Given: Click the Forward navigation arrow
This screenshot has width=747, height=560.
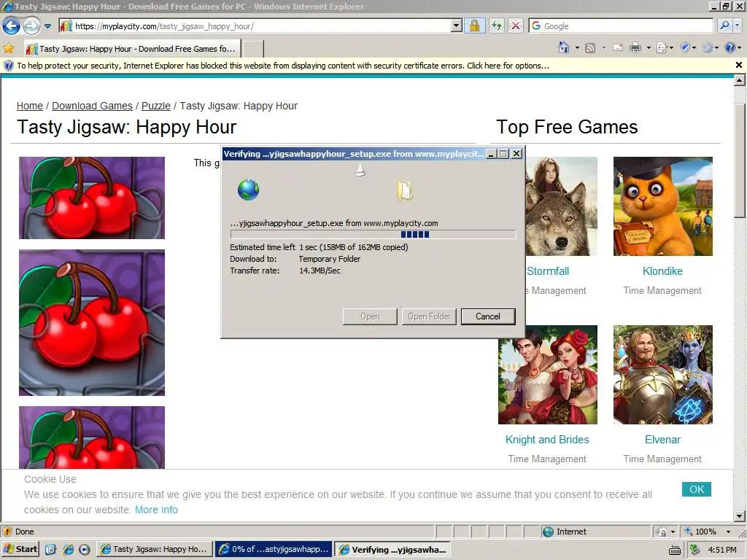Looking at the screenshot, I should [x=31, y=26].
